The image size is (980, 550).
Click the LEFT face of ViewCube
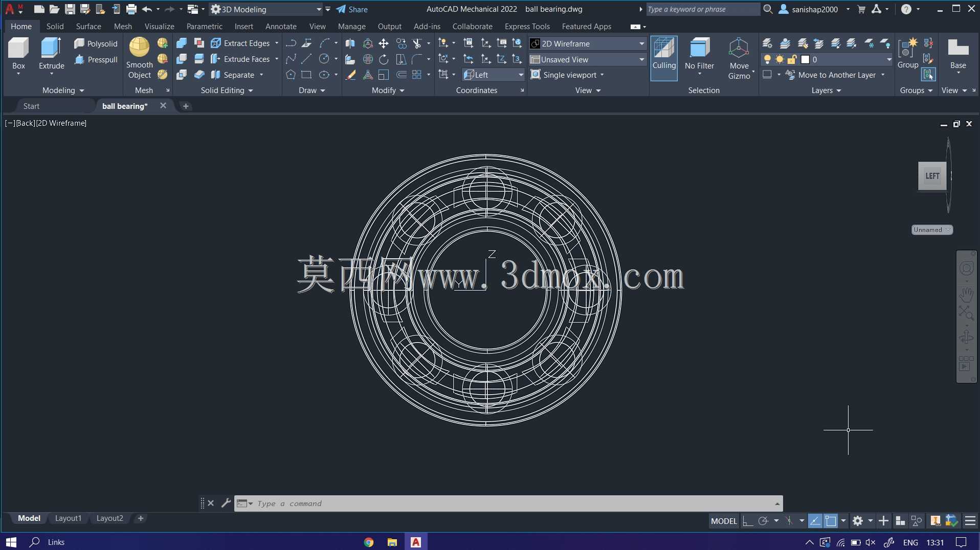coord(932,176)
